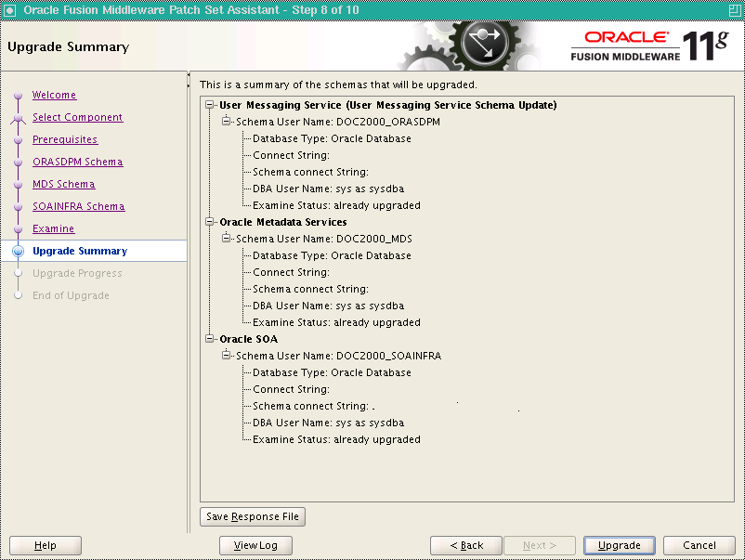
Task: Select Schema connect String row under DOC2000_MDS
Action: (310, 289)
